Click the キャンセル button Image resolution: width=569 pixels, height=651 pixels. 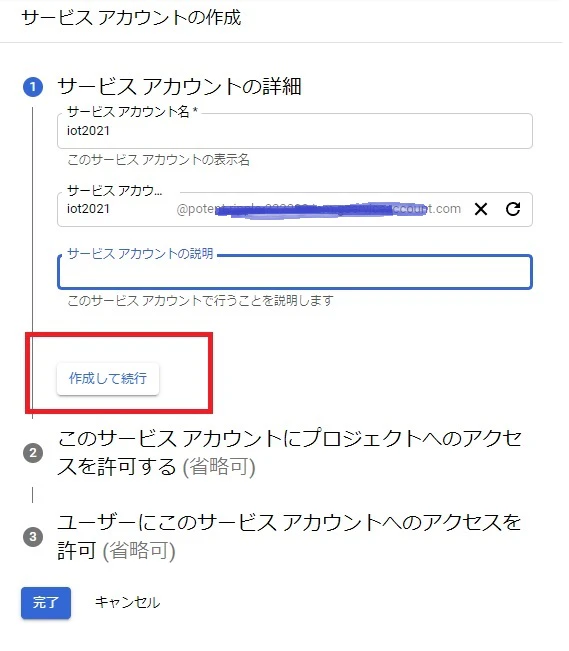127,602
